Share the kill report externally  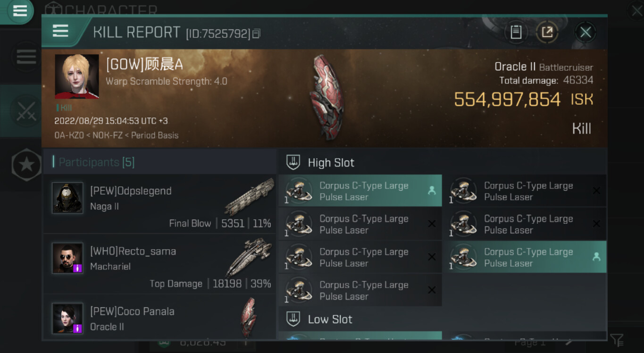point(547,32)
